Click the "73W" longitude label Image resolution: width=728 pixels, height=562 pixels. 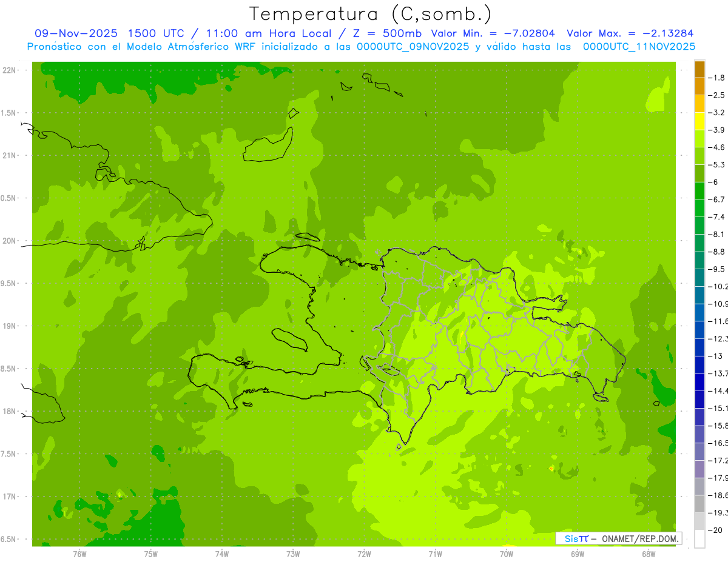[293, 554]
